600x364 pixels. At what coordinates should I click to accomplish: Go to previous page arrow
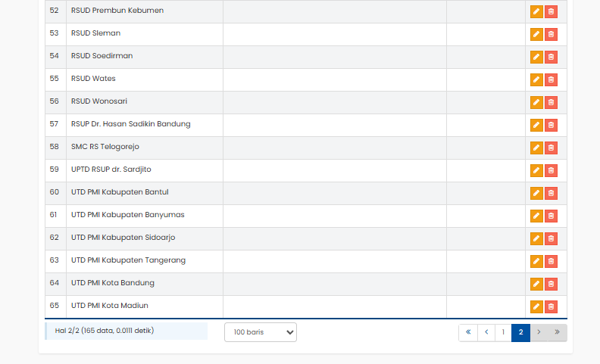(486, 332)
